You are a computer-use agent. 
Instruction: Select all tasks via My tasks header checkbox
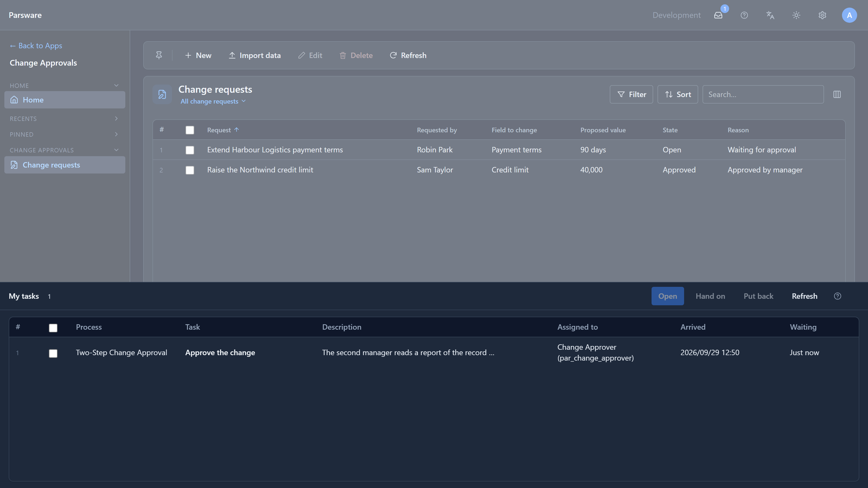(x=53, y=328)
